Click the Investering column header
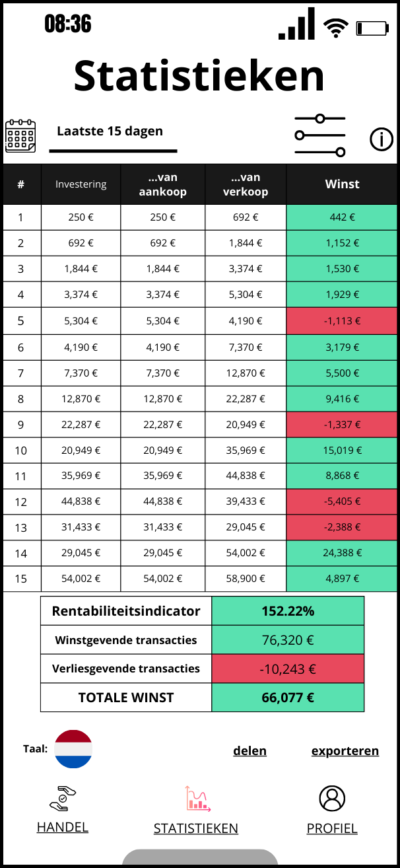The image size is (400, 868). (x=81, y=184)
